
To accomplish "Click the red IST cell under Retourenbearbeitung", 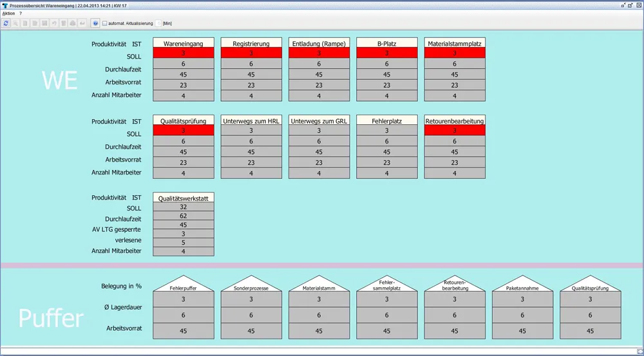I will coord(455,130).
